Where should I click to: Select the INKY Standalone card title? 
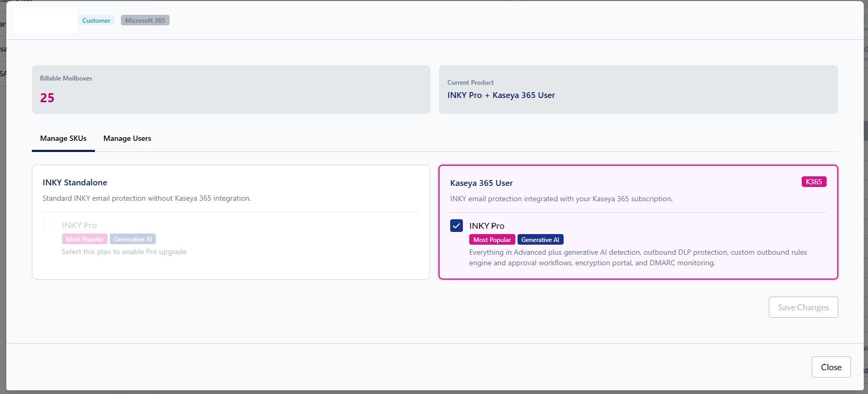[75, 182]
